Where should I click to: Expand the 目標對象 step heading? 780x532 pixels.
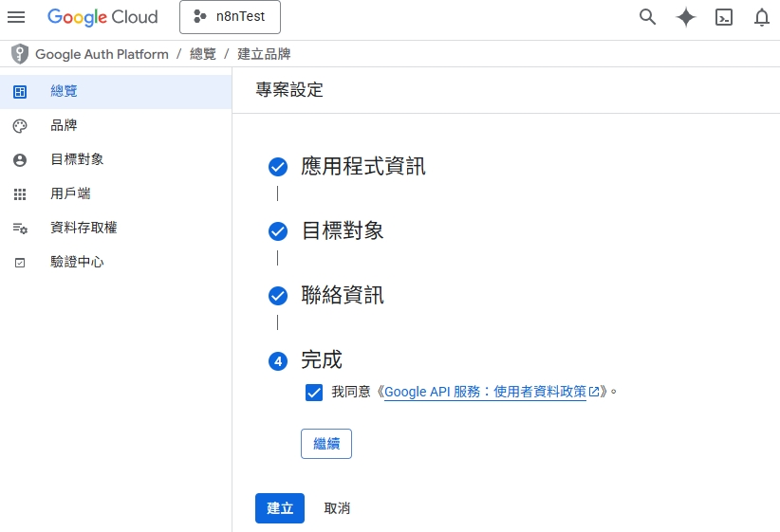point(343,230)
